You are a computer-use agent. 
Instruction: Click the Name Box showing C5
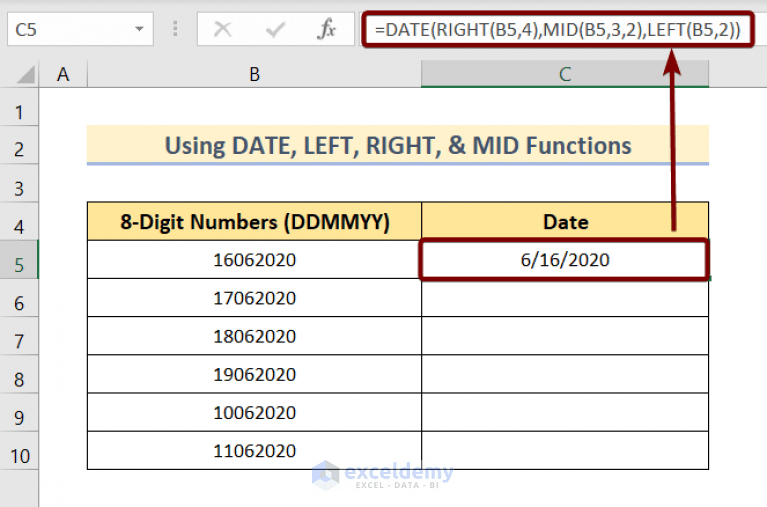80,29
